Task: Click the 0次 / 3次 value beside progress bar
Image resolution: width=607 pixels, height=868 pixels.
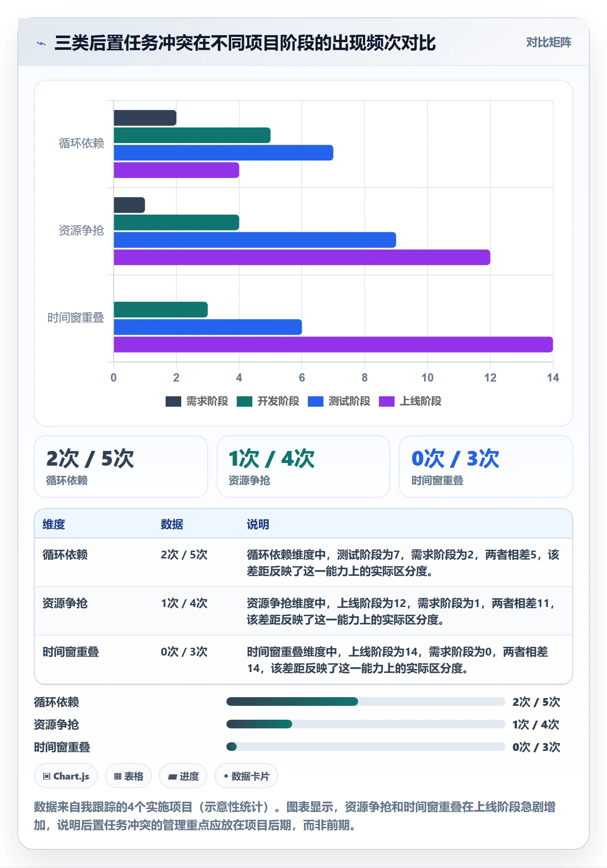Action: click(536, 747)
